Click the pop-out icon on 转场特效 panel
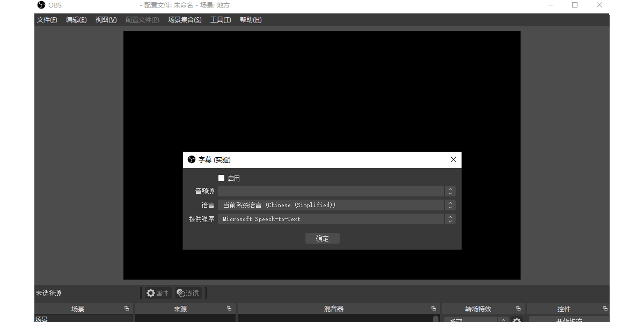Image resolution: width=644 pixels, height=322 pixels. [518, 309]
